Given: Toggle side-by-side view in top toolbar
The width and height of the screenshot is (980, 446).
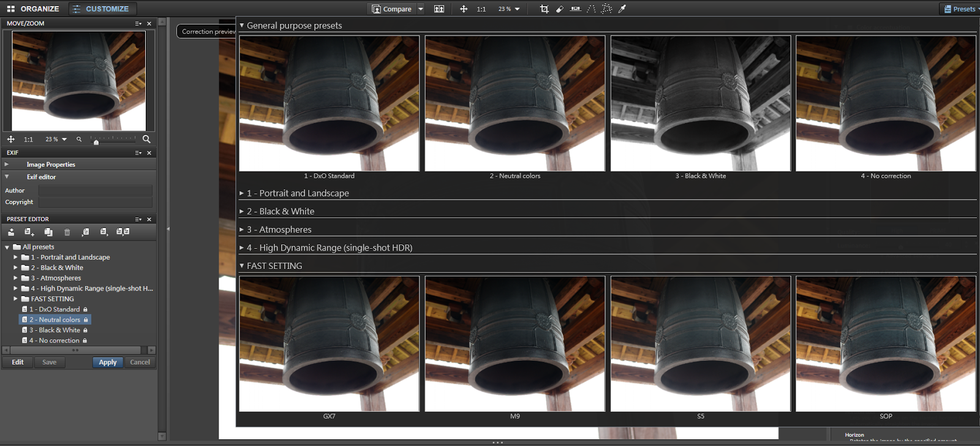Looking at the screenshot, I should [439, 9].
